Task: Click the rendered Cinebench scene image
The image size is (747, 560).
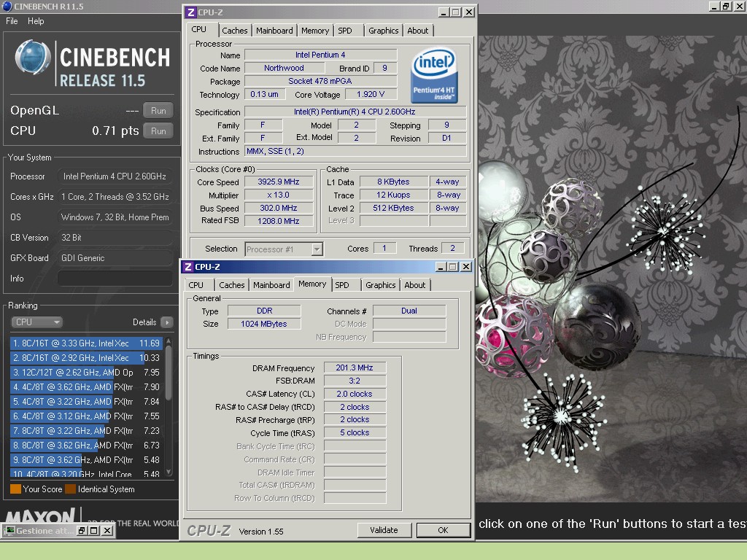Action: (x=612, y=269)
